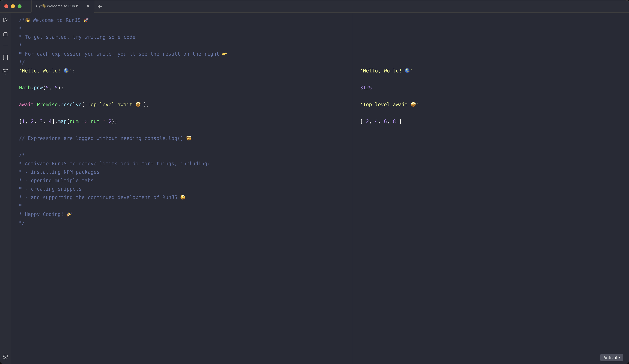Open the feedback chat bubble icon
629x364 pixels.
click(5, 72)
